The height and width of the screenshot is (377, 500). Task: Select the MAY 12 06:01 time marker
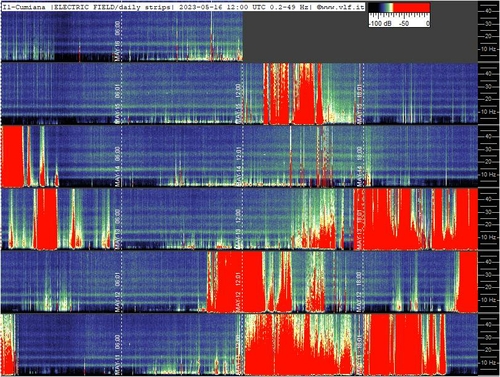click(117, 292)
